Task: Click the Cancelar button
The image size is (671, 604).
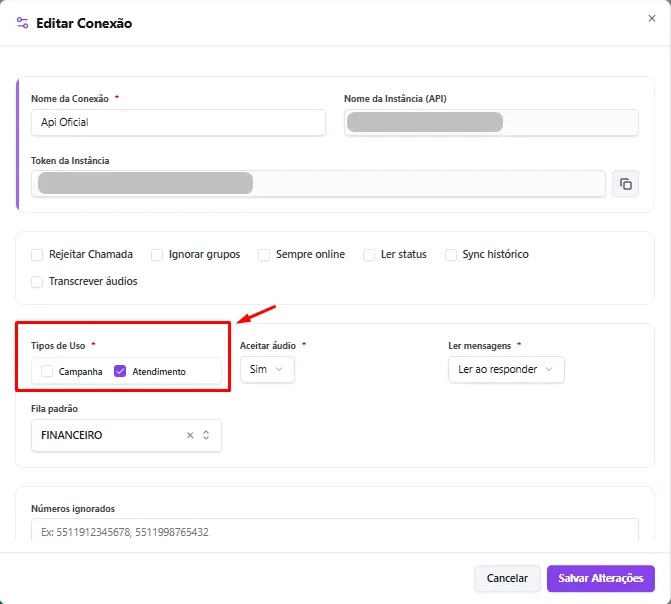Action: click(507, 578)
